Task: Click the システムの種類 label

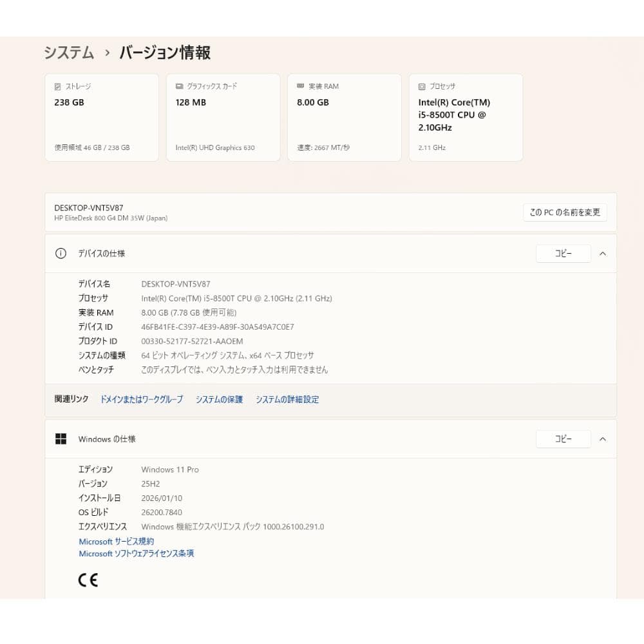Action: [102, 355]
